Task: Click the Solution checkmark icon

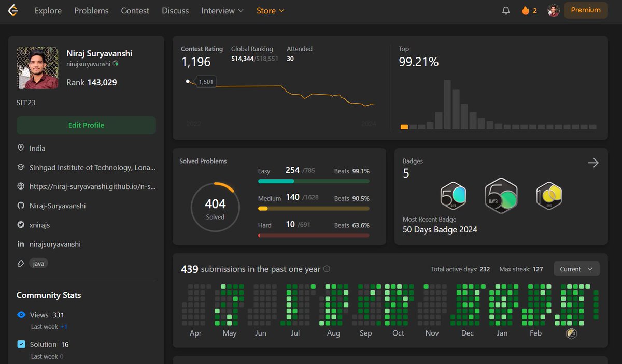Action: (21, 344)
